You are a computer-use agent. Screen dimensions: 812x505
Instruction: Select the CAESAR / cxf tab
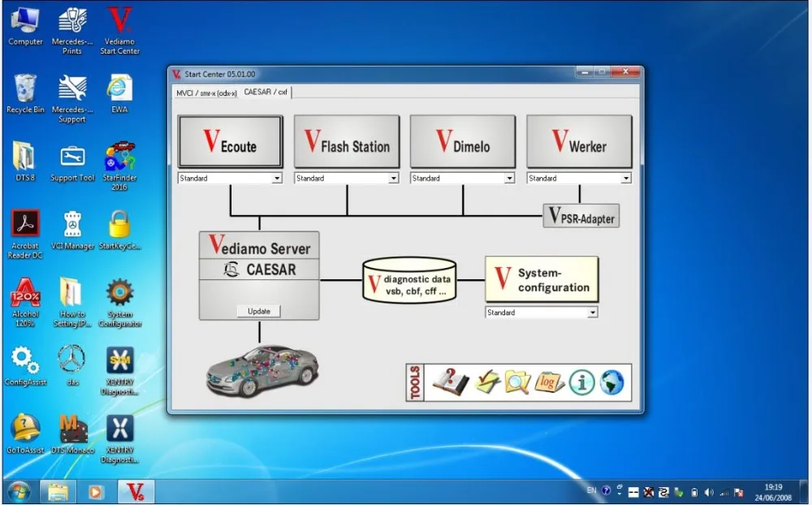(x=266, y=92)
